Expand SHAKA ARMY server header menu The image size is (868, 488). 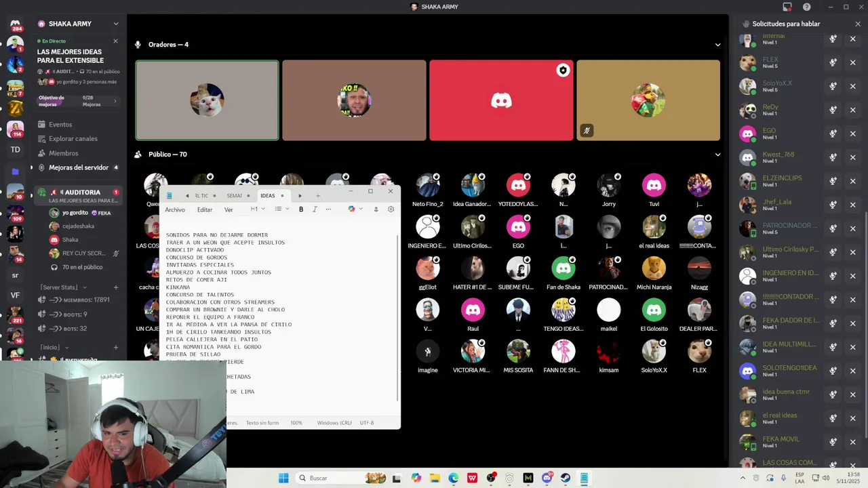(116, 24)
